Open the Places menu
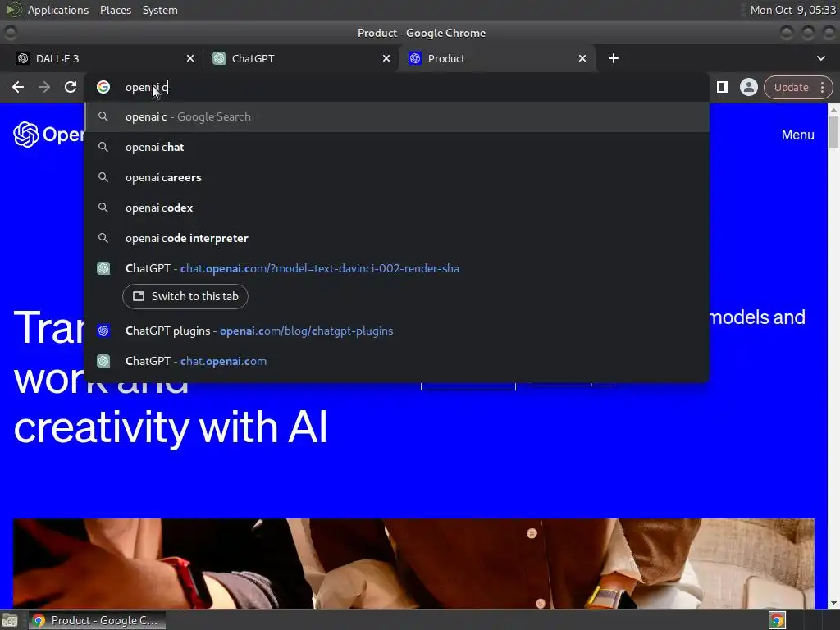Screen dimensions: 840x630 [x=115, y=10]
